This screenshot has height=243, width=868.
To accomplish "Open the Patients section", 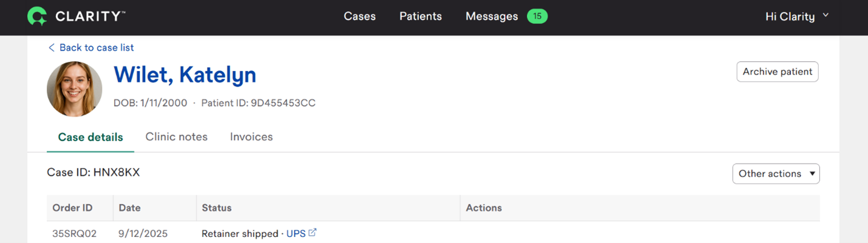I will click(x=421, y=16).
